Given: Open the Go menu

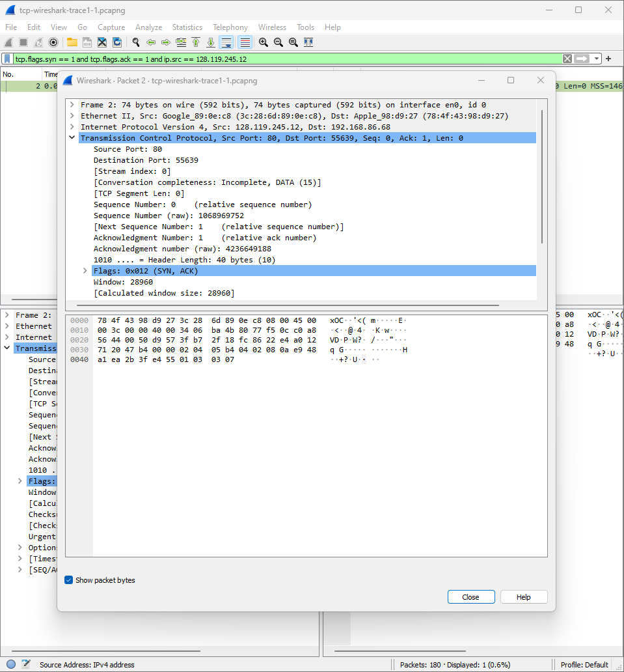Looking at the screenshot, I should point(82,27).
